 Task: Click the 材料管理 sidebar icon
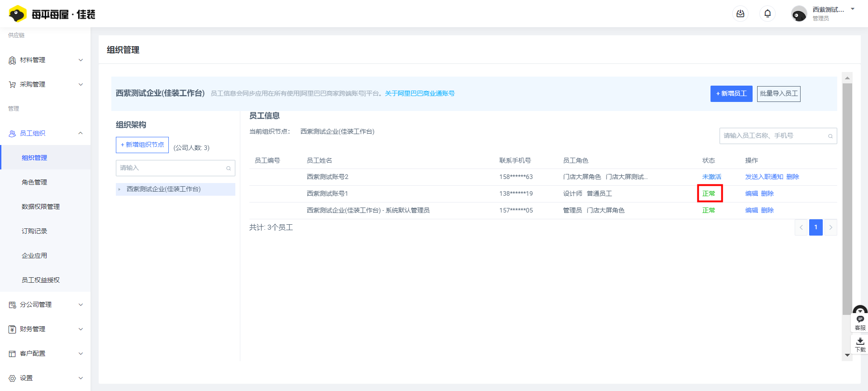click(12, 60)
